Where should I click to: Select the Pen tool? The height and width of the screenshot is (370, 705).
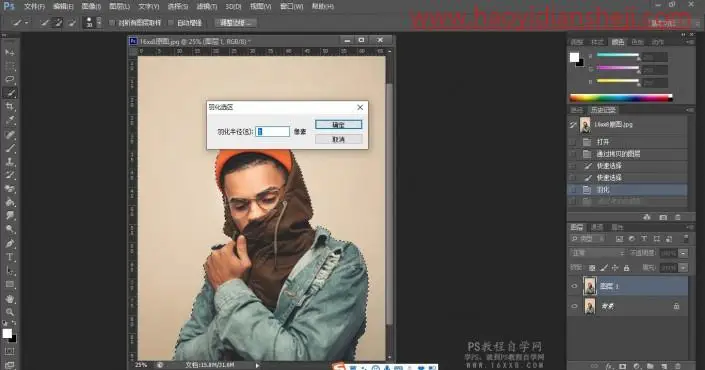pyautogui.click(x=10, y=244)
